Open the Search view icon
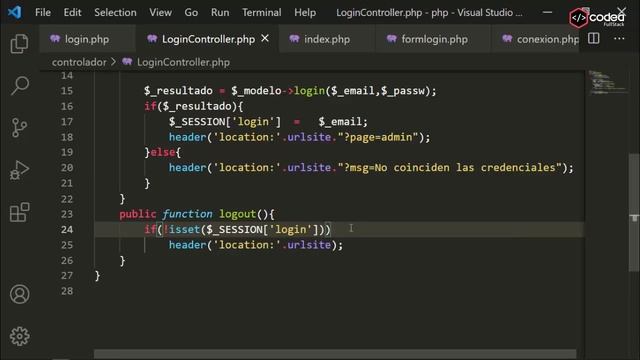Viewport: 640px width, 360px height. [19, 85]
